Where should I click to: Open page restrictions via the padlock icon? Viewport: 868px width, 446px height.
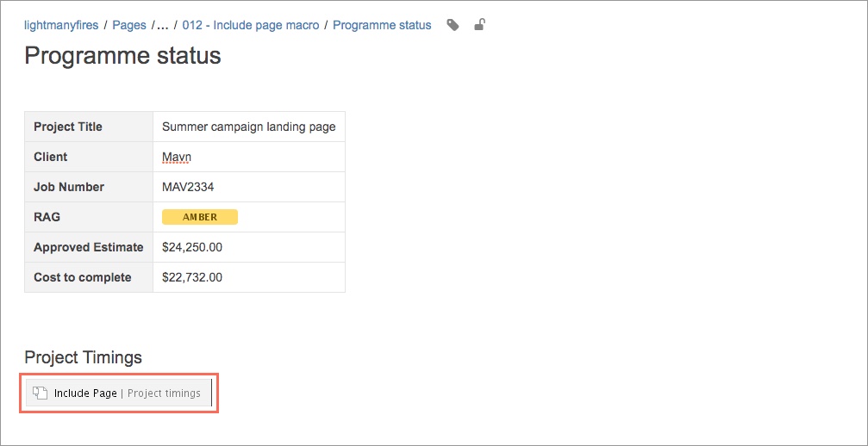click(479, 24)
